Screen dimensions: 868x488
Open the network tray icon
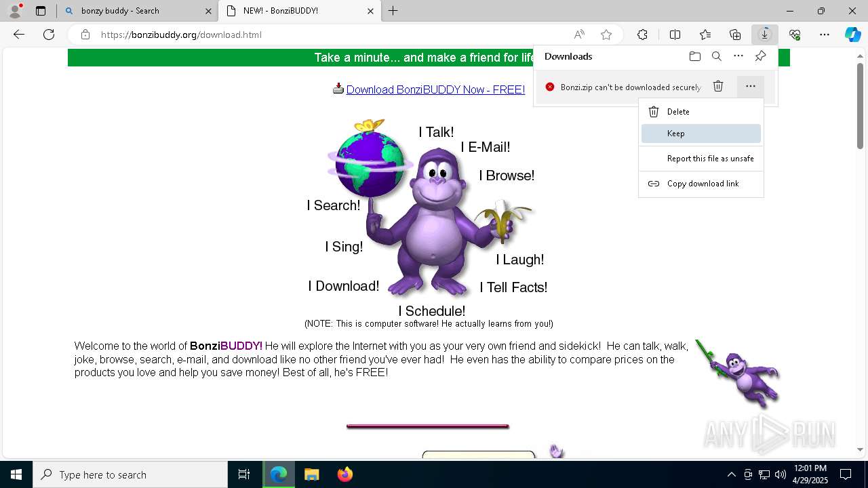click(764, 474)
